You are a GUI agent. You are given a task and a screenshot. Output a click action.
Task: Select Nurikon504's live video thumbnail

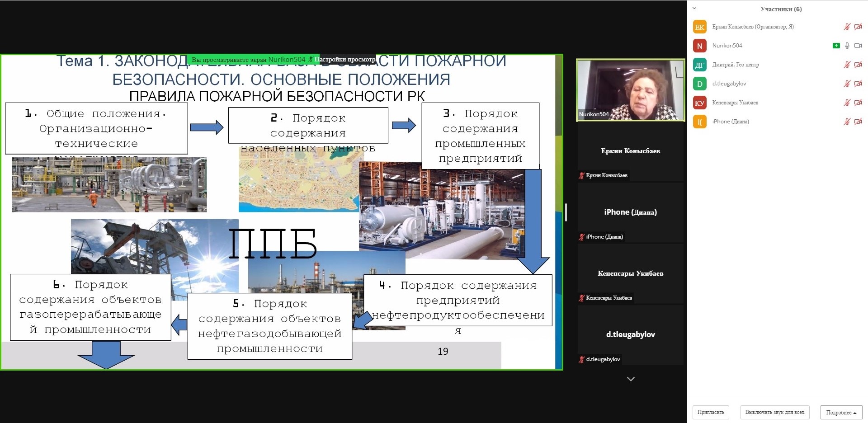[x=630, y=90]
